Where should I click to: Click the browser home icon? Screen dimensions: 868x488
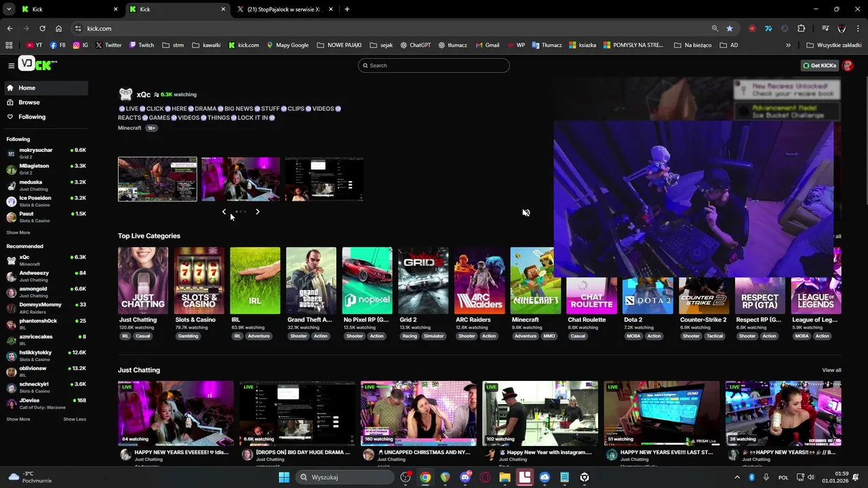tap(58, 28)
